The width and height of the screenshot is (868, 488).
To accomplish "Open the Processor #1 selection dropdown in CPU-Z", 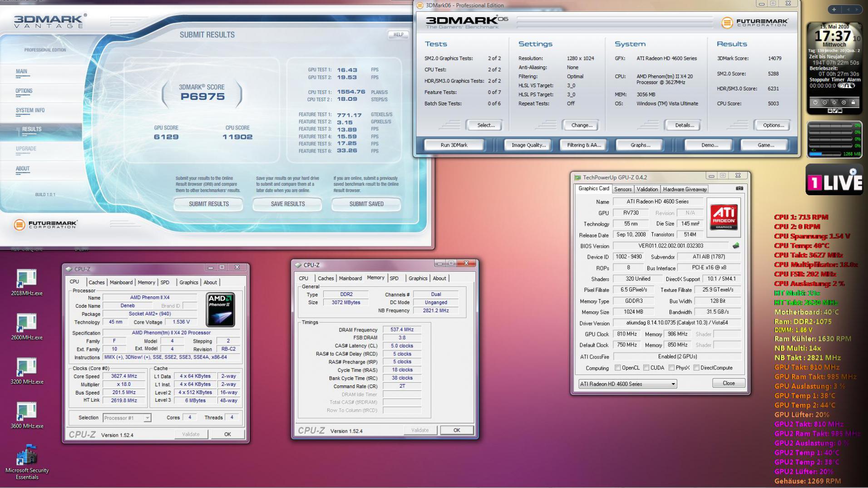I will point(127,418).
